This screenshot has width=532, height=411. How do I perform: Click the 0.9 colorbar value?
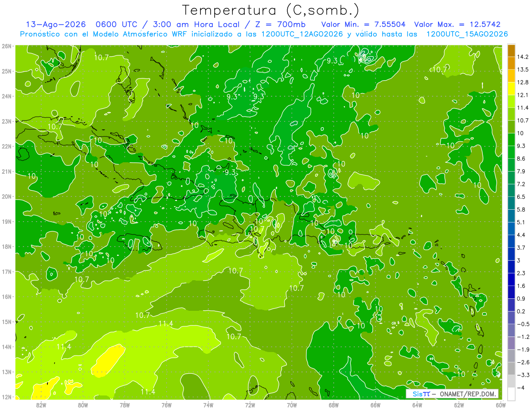click(521, 298)
